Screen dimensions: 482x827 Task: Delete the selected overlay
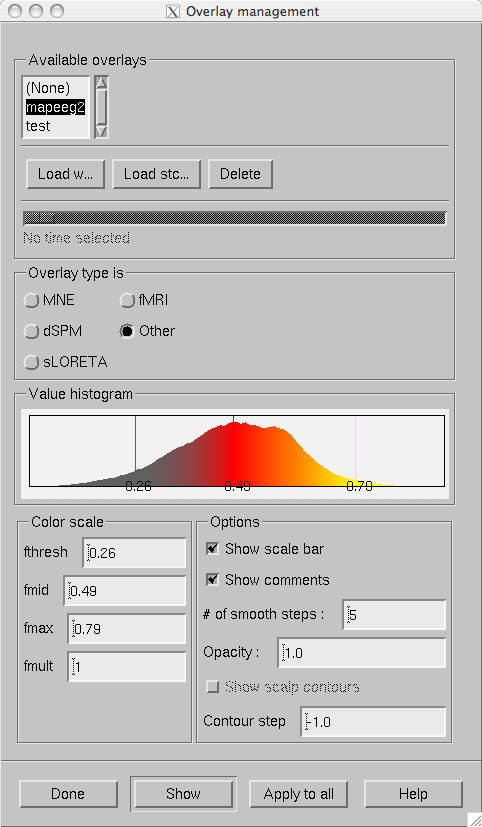click(240, 174)
